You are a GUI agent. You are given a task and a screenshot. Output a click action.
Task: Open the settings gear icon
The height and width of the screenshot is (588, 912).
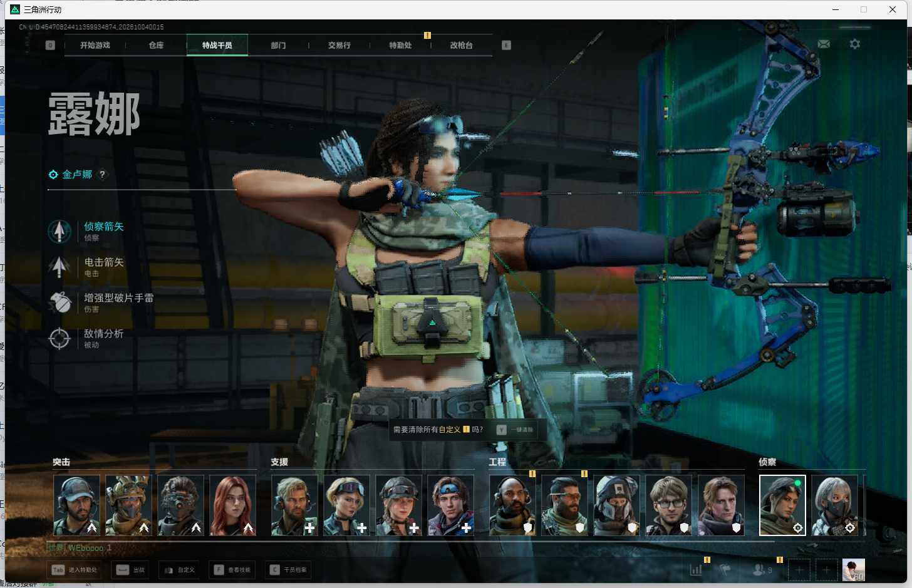(x=854, y=44)
